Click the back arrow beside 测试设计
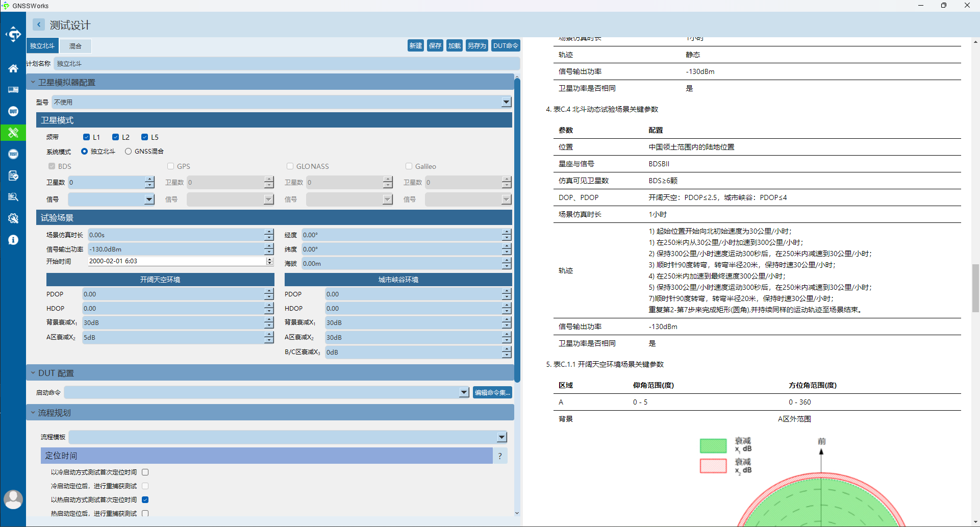The height and width of the screenshot is (527, 980). coord(39,24)
